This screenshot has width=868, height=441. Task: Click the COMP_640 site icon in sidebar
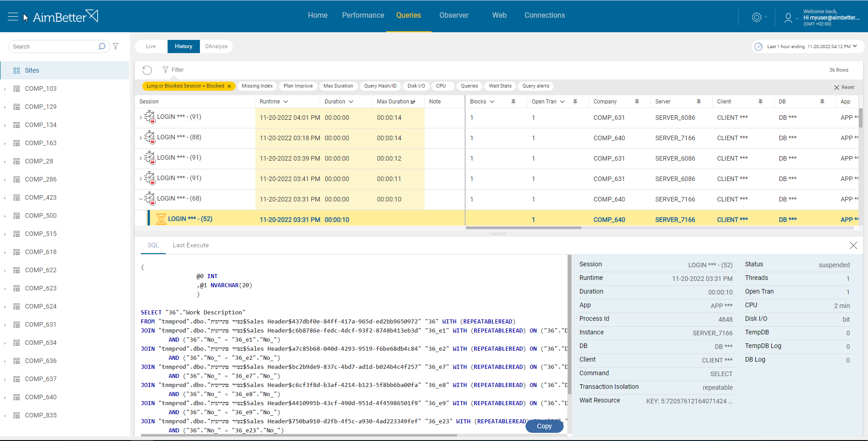[17, 397]
